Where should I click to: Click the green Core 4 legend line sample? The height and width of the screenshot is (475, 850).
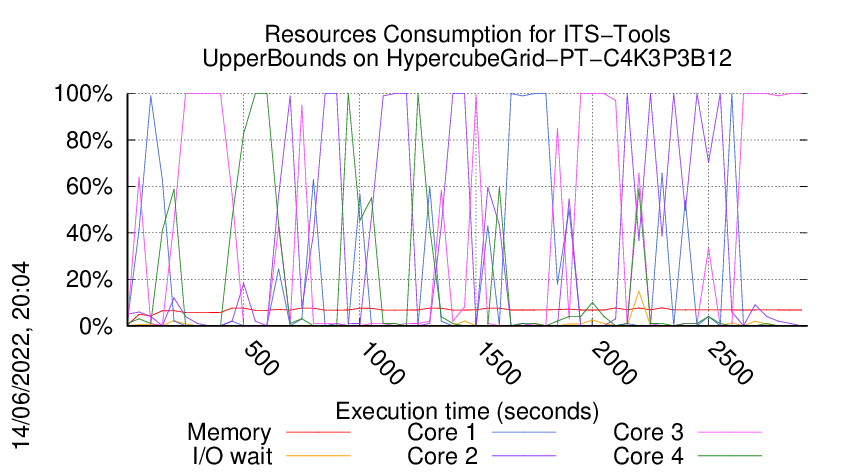[730, 456]
